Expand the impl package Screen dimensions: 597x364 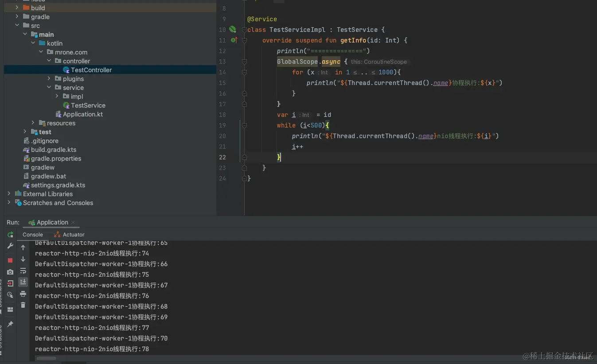[x=57, y=97]
